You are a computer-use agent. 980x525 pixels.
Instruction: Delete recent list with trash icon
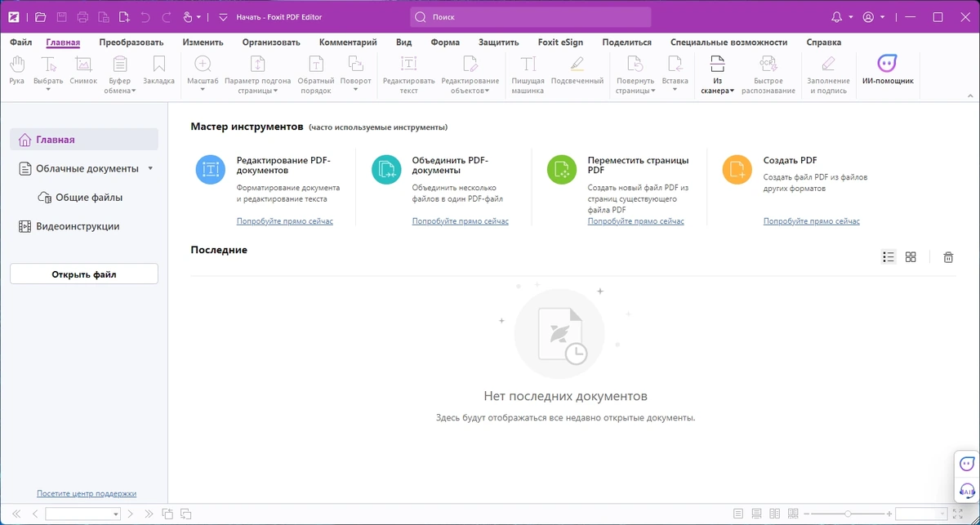click(x=948, y=257)
